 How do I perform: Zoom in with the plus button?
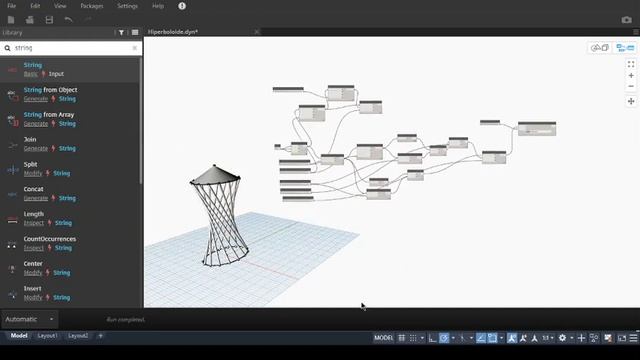pyautogui.click(x=631, y=76)
